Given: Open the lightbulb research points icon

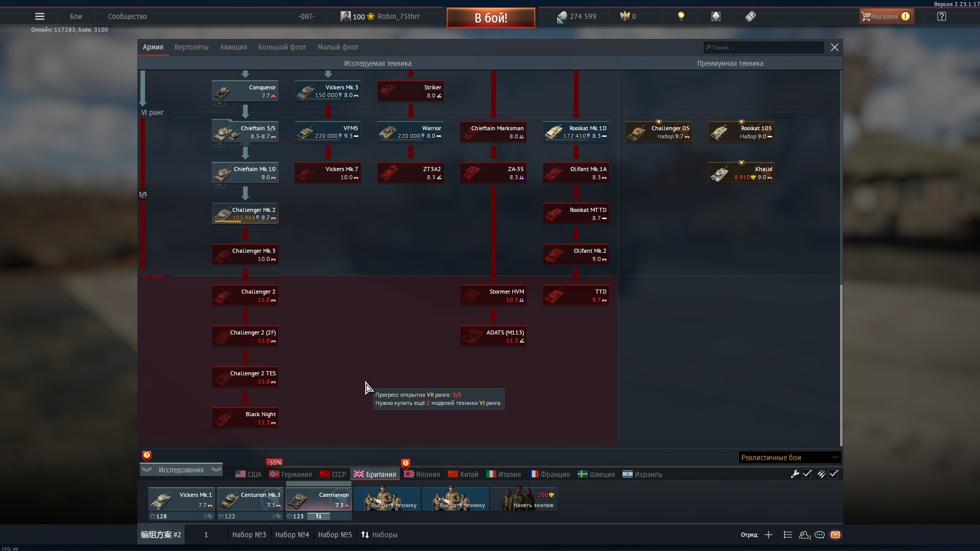Looking at the screenshot, I should coord(681,16).
